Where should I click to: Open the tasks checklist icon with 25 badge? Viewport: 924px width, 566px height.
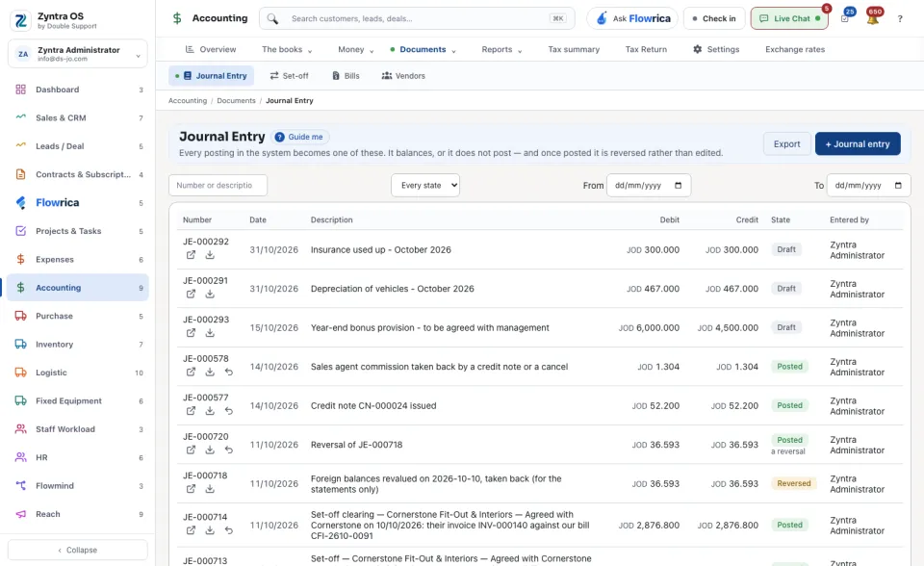(845, 18)
